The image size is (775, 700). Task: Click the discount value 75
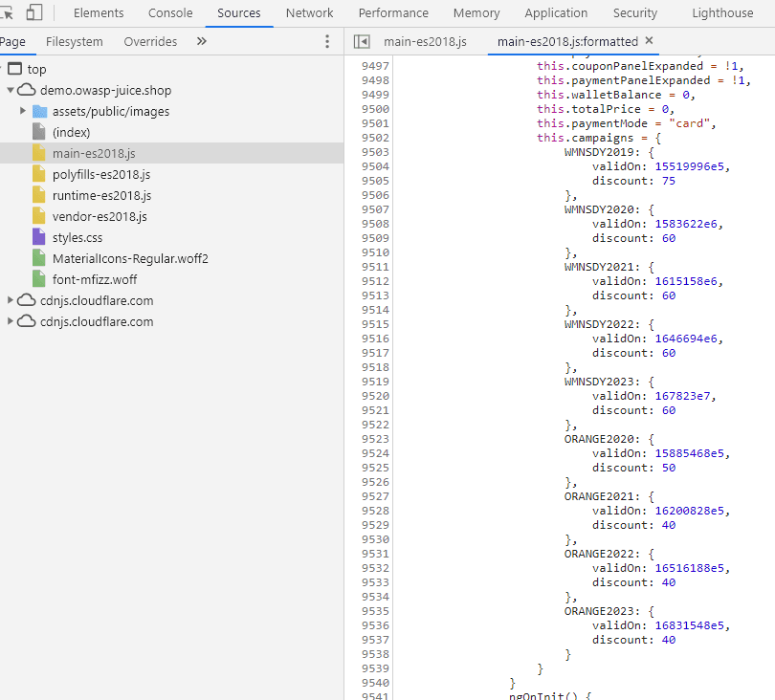(668, 181)
